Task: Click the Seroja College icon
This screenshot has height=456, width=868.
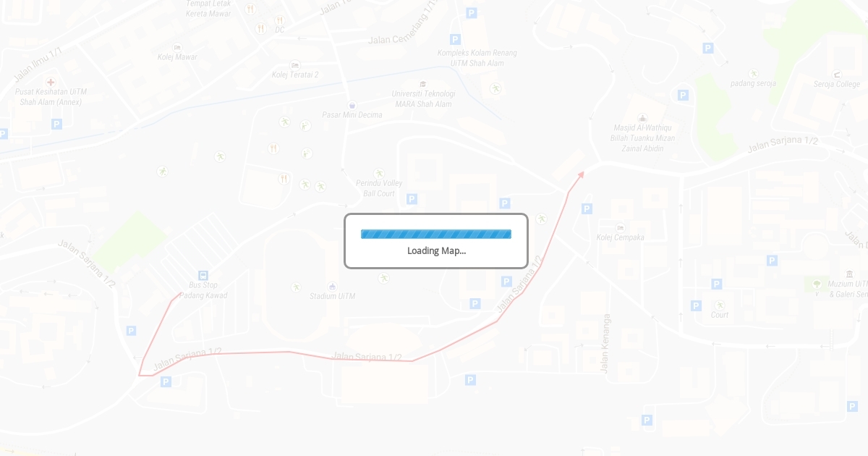Action: 837,75
